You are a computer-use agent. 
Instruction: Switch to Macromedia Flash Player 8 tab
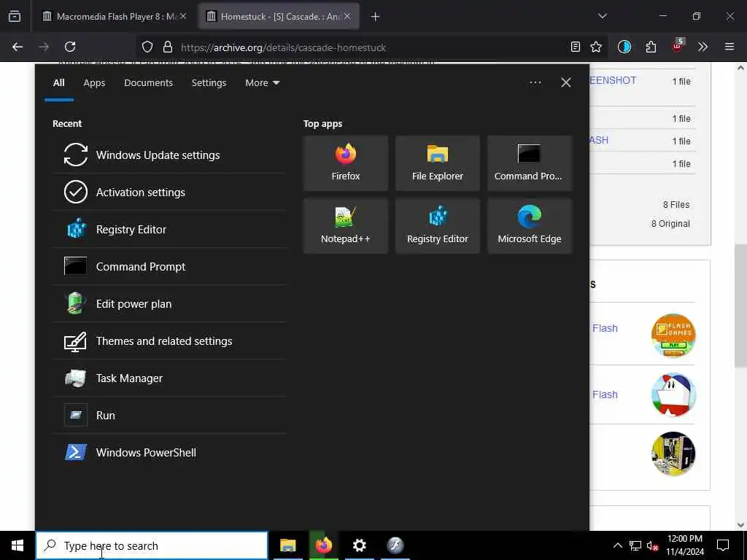(x=115, y=16)
